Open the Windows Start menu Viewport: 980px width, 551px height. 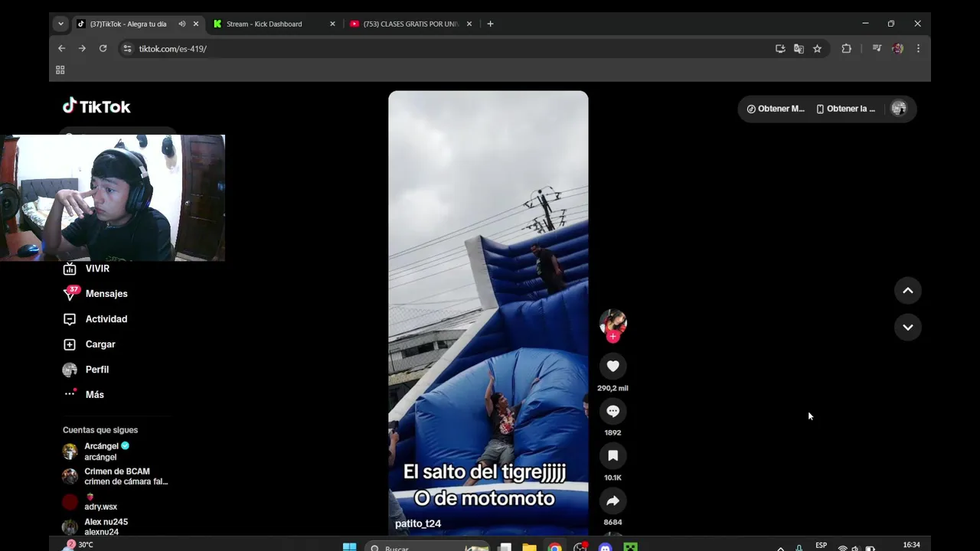(x=349, y=547)
